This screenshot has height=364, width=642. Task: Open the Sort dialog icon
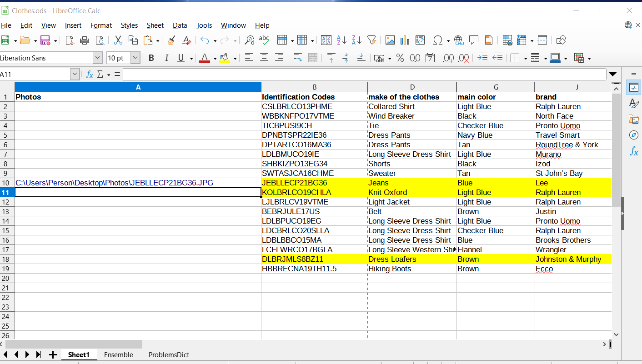(326, 40)
